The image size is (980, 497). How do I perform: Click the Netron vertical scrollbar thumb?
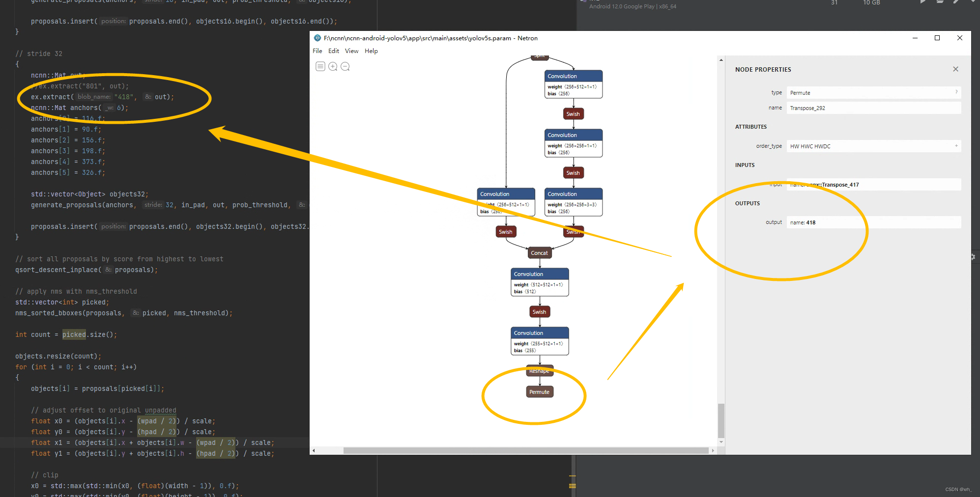(x=721, y=420)
